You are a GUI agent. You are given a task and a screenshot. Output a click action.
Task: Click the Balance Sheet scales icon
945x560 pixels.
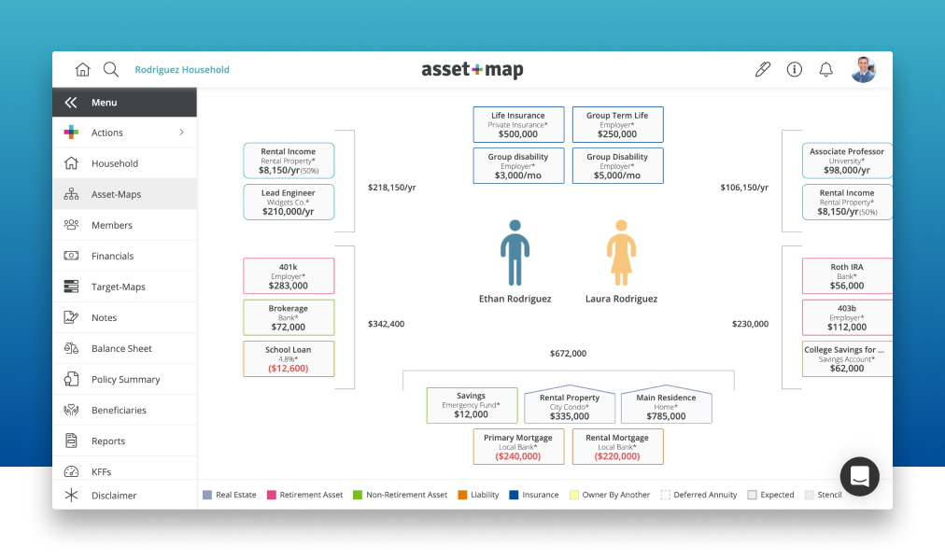pyautogui.click(x=71, y=348)
